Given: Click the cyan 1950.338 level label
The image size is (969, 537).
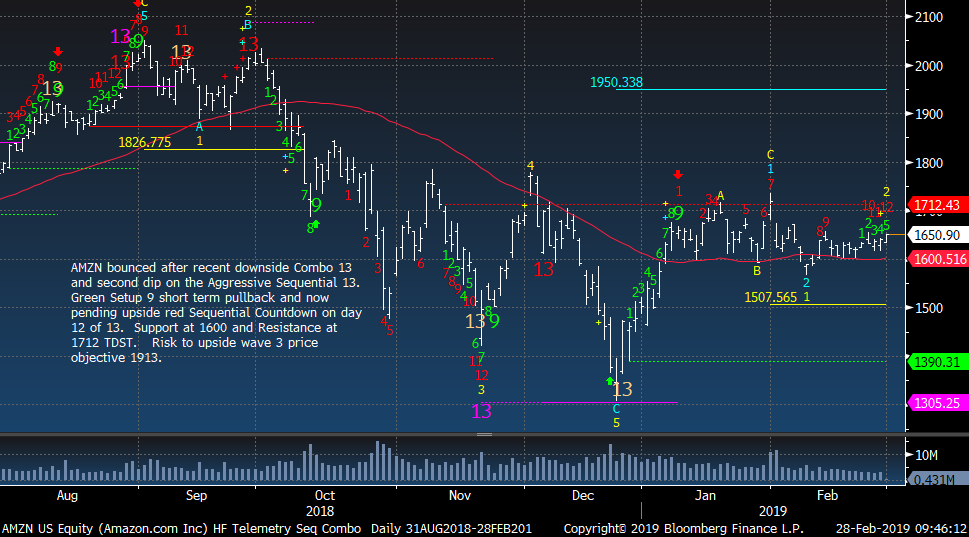Looking at the screenshot, I should click(616, 82).
